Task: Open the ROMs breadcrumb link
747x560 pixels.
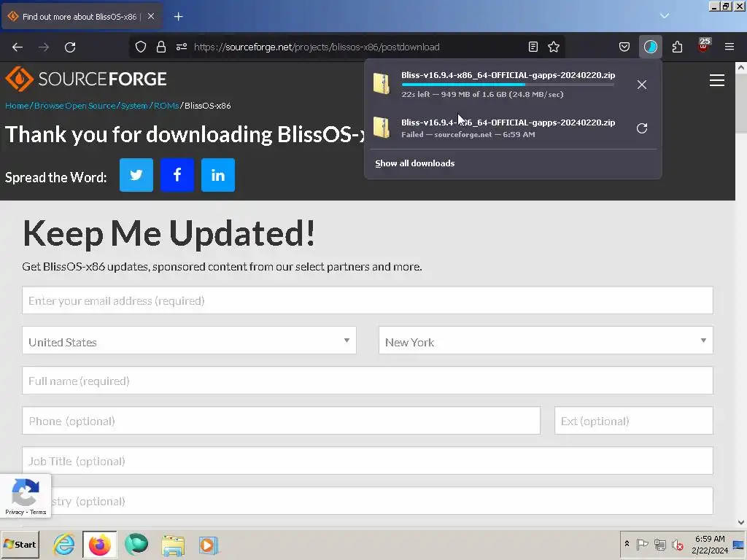Action: pos(166,106)
